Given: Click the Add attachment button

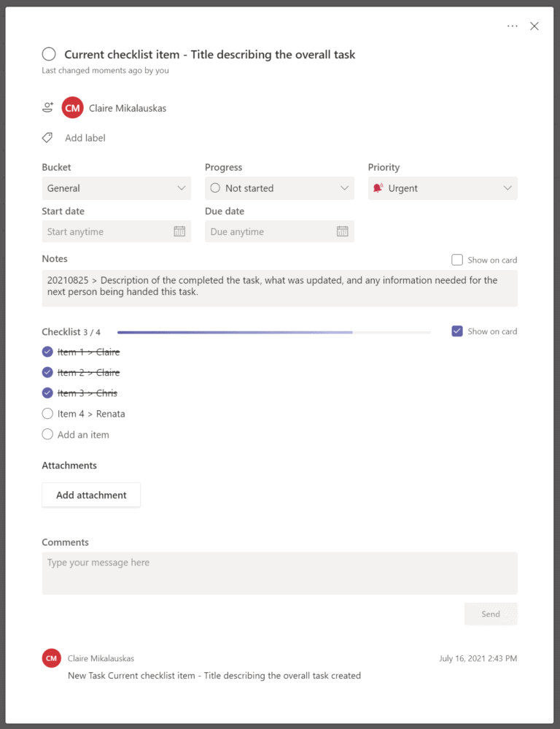Looking at the screenshot, I should (90, 495).
